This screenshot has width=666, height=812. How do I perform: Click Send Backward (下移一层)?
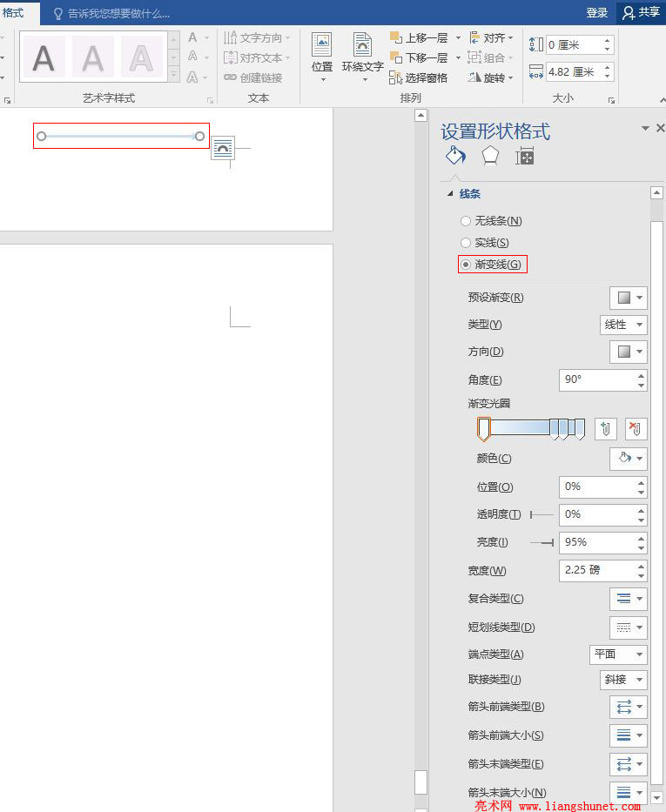[419, 57]
